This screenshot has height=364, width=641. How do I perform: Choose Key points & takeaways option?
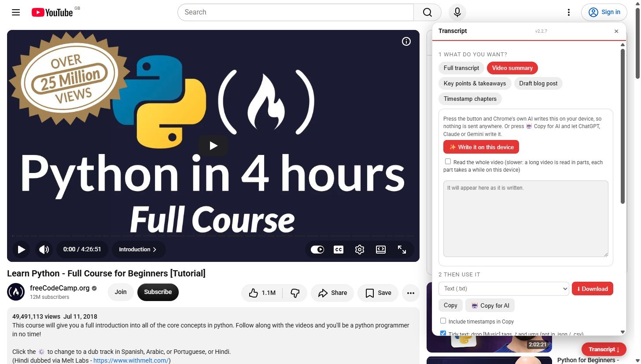pos(475,84)
